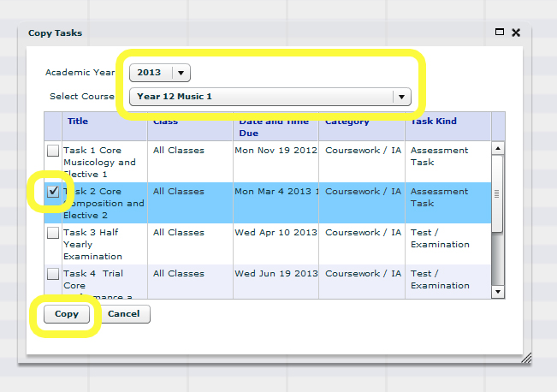Tick the Task 3 Half Yearly Examination checkbox
The width and height of the screenshot is (557, 392).
click(53, 233)
